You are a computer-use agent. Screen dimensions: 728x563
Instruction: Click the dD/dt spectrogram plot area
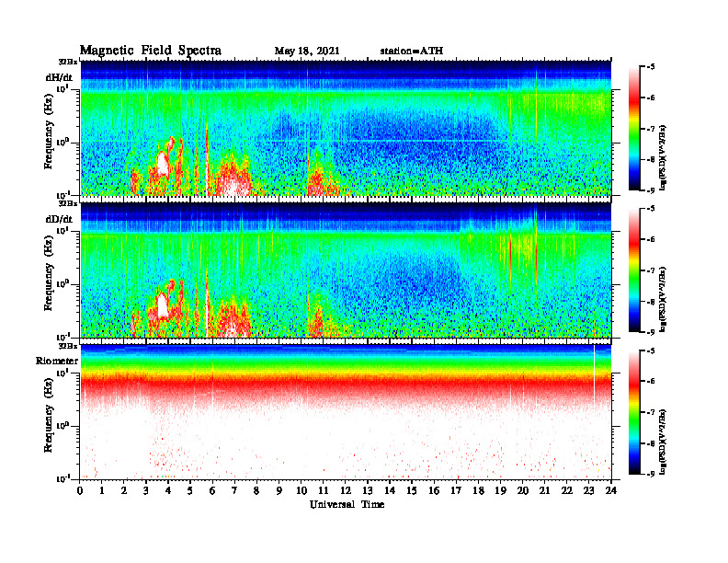click(x=346, y=270)
